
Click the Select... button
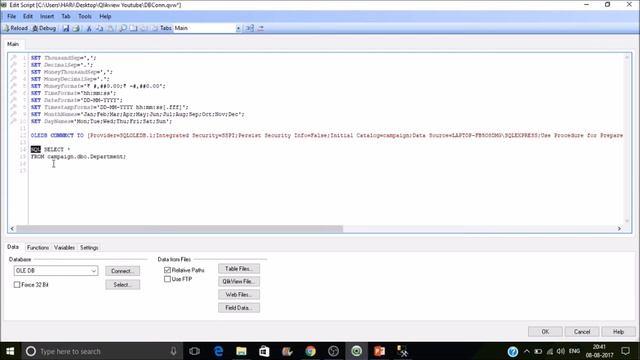(x=122, y=285)
